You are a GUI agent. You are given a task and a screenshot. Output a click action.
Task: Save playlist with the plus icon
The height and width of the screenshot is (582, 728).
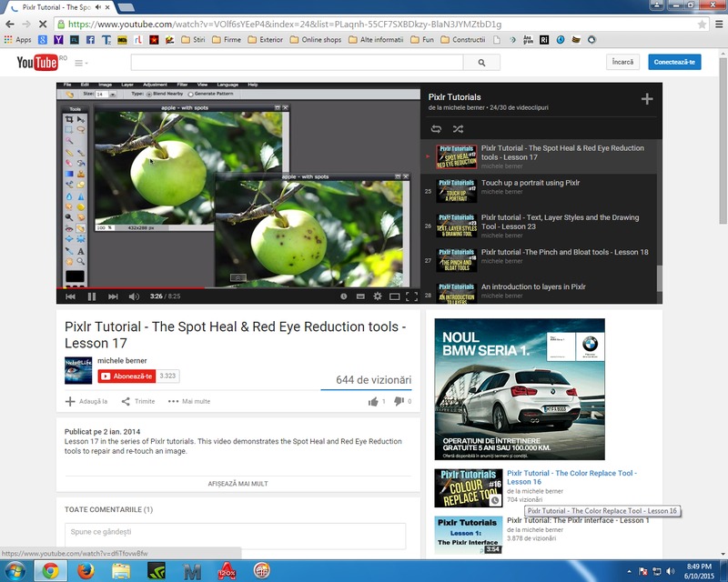[647, 99]
